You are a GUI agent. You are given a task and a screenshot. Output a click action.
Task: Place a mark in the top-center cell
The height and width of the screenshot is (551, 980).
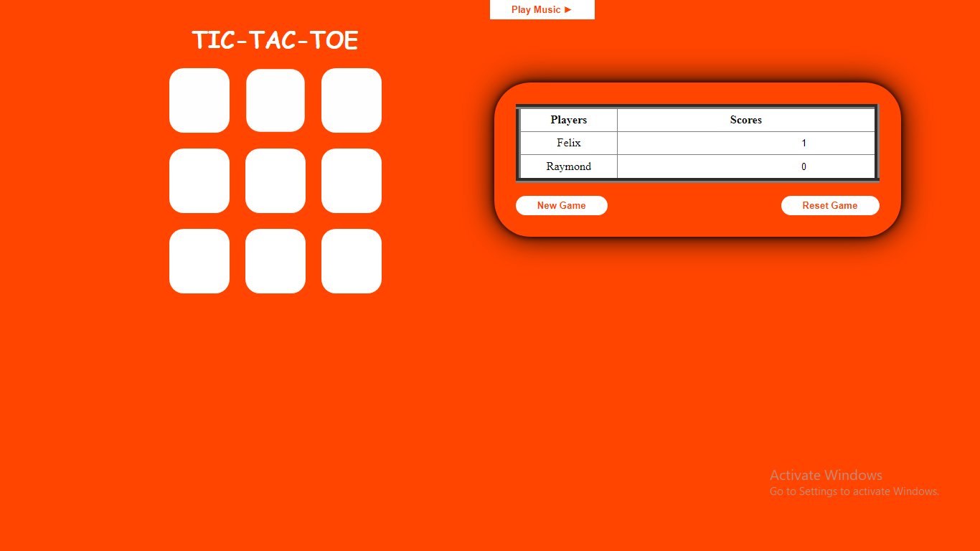pos(275,100)
